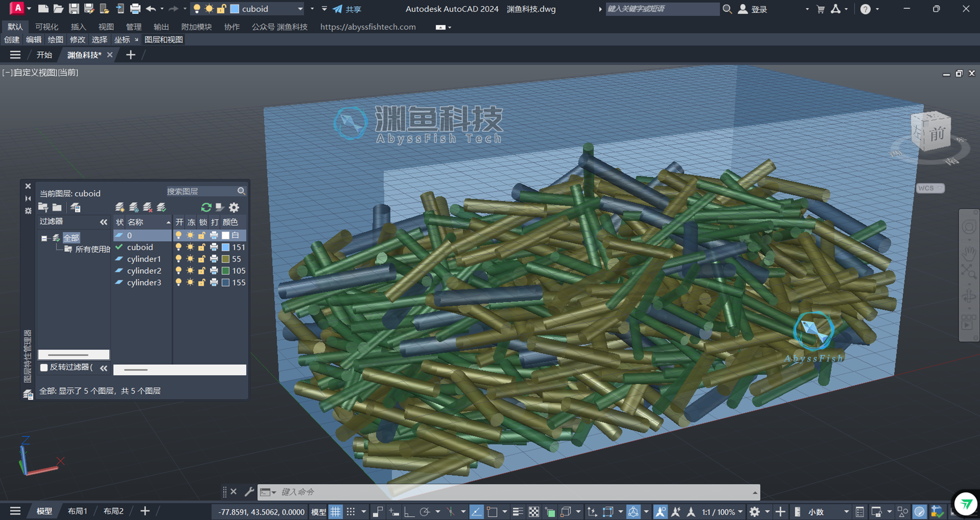Click the https://abyssfishtech.com tab link
This screenshot has width=980, height=520.
click(x=368, y=27)
